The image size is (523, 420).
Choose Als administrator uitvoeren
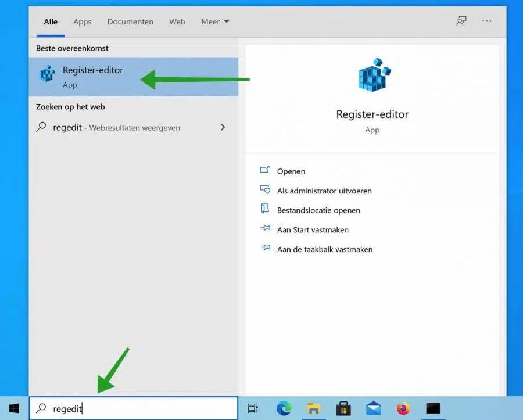pyautogui.click(x=324, y=191)
